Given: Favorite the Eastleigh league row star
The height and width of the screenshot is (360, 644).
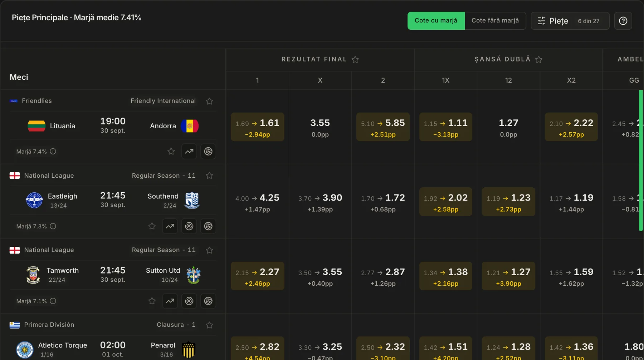Looking at the screenshot, I should point(209,176).
